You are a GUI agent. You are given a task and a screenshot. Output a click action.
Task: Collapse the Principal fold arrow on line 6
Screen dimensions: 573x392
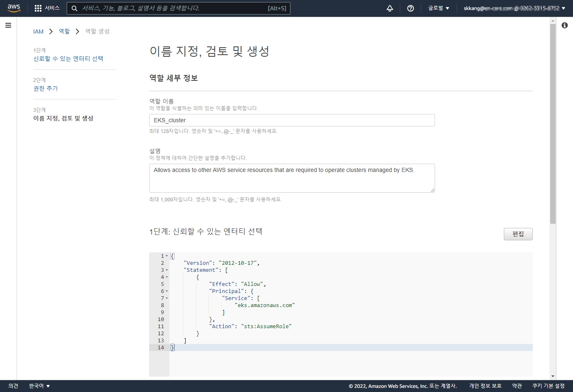click(x=167, y=291)
